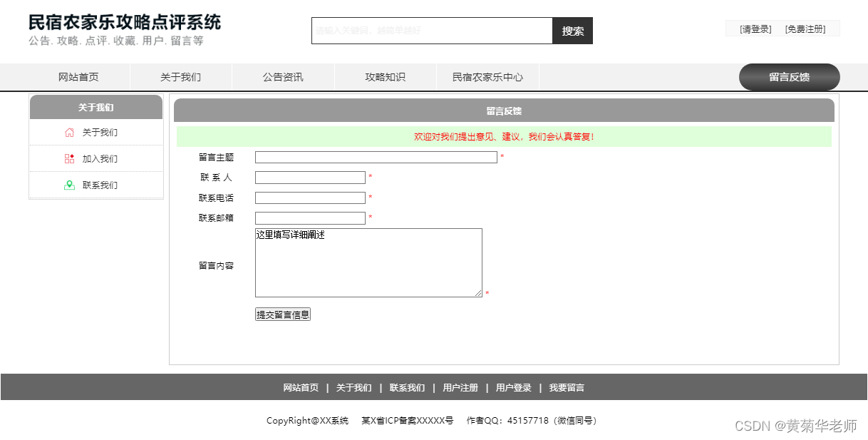Click the dark 留言反馈 pill button
868x440 pixels.
[x=789, y=77]
